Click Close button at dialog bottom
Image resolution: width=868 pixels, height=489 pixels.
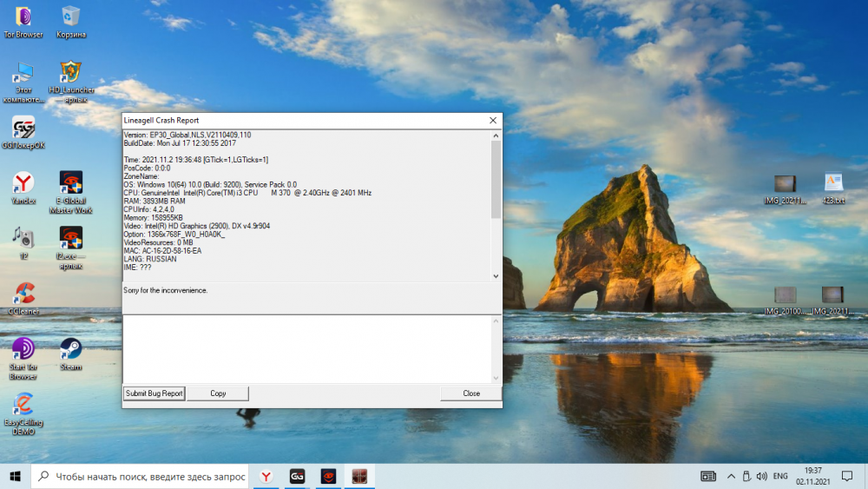[471, 393]
